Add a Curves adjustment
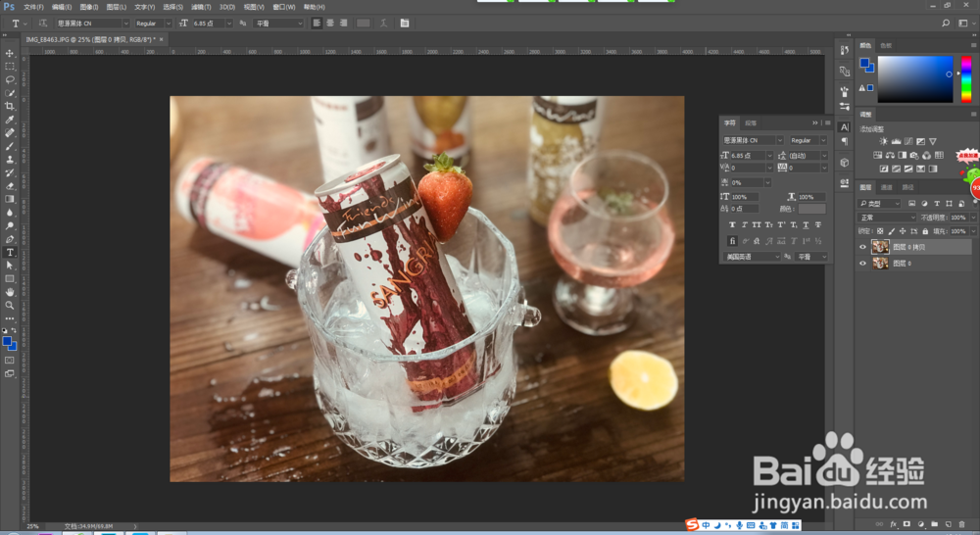 (908, 141)
